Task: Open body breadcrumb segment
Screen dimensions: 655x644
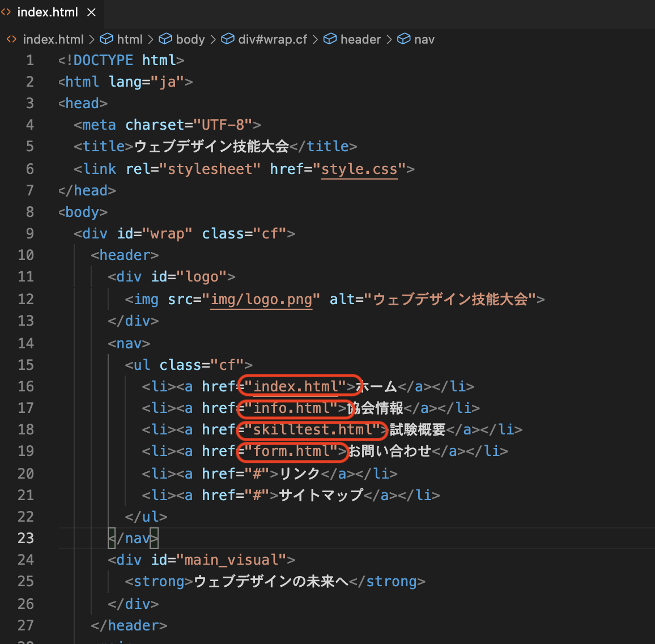Action: (x=190, y=39)
